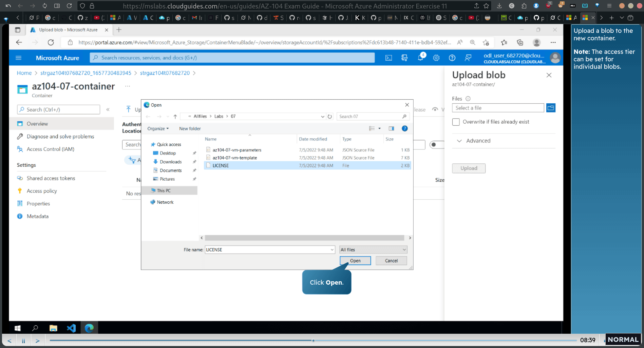Open the File name combo box dropdown
Screen dimensions: 644x348
[x=332, y=250]
